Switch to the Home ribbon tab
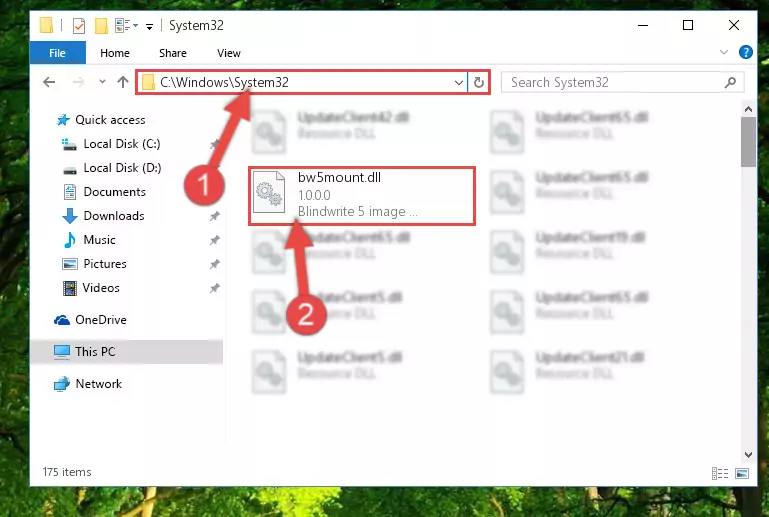 click(115, 53)
